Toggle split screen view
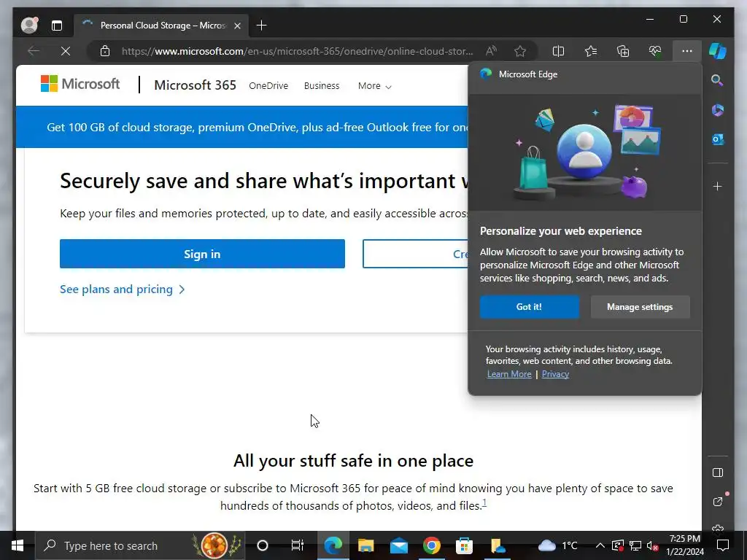This screenshot has width=747, height=560. tap(558, 51)
